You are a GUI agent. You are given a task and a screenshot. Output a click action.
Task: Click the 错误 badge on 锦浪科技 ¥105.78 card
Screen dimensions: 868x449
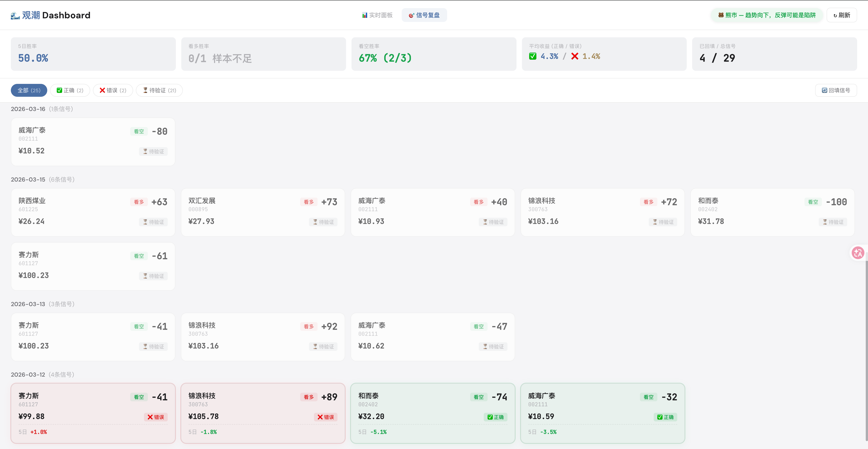[x=325, y=417]
